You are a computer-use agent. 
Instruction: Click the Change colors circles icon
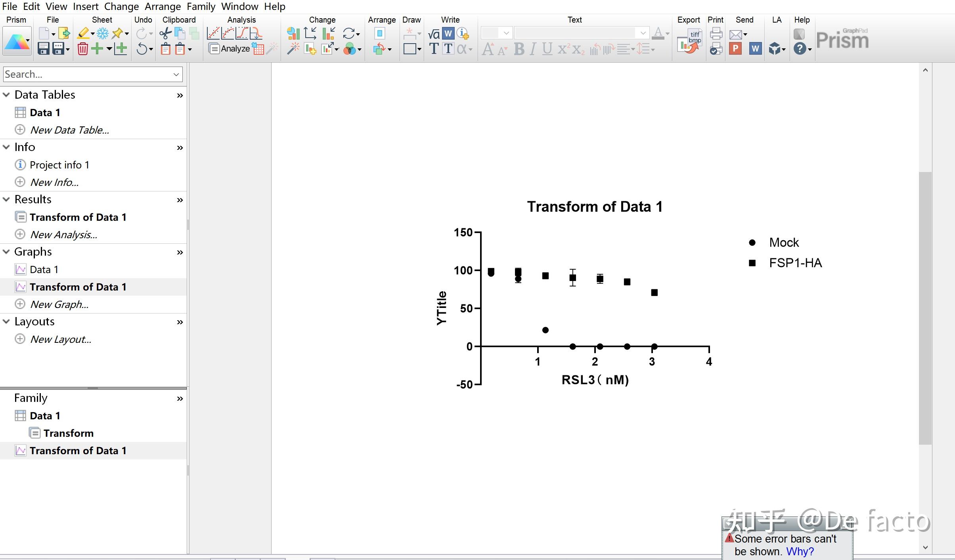[x=350, y=49]
